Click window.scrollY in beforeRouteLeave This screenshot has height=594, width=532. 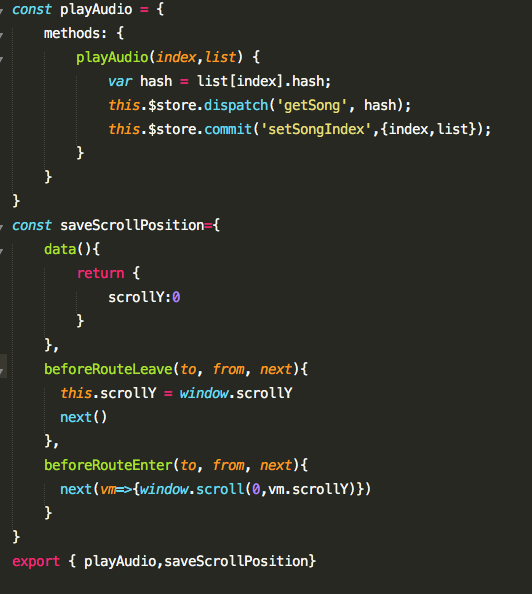[236, 393]
